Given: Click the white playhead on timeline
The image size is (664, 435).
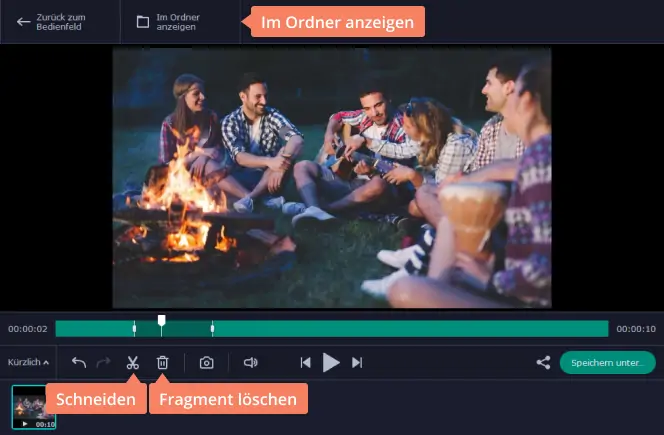Looking at the screenshot, I should (161, 321).
